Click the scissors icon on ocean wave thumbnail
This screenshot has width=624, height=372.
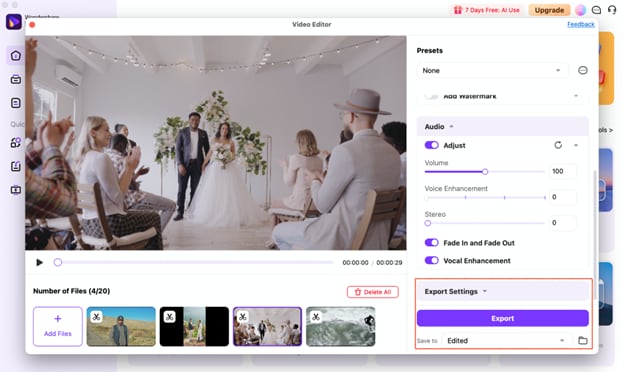pos(316,317)
